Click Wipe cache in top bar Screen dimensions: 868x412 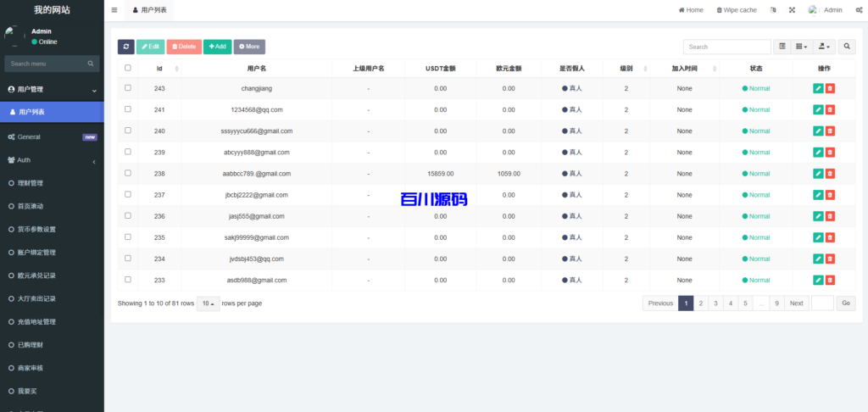tap(737, 10)
